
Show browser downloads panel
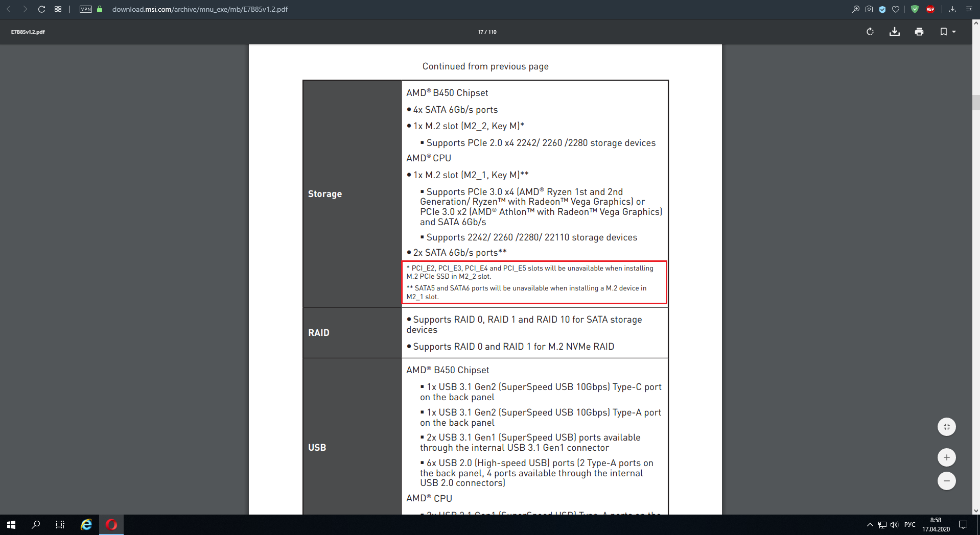tap(953, 9)
